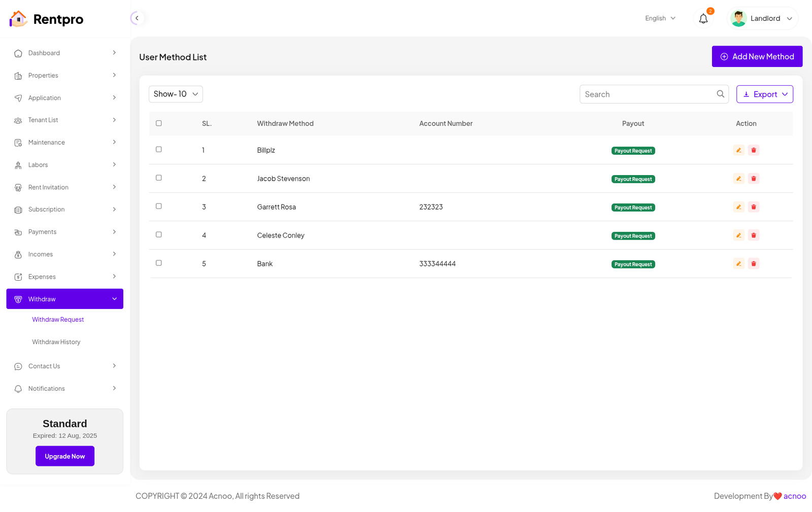This screenshot has width=812, height=512.
Task: Delete the Celeste Conley withdraw method
Action: coord(754,235)
